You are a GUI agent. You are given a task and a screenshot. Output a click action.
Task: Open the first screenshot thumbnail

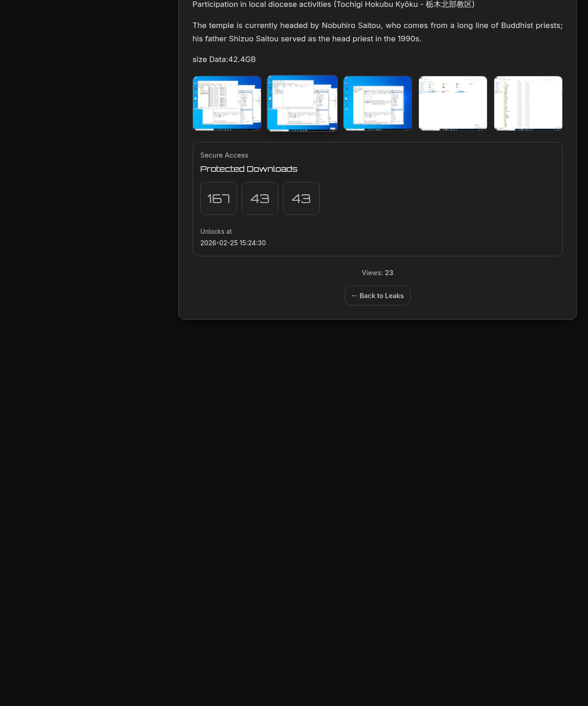pos(227,103)
